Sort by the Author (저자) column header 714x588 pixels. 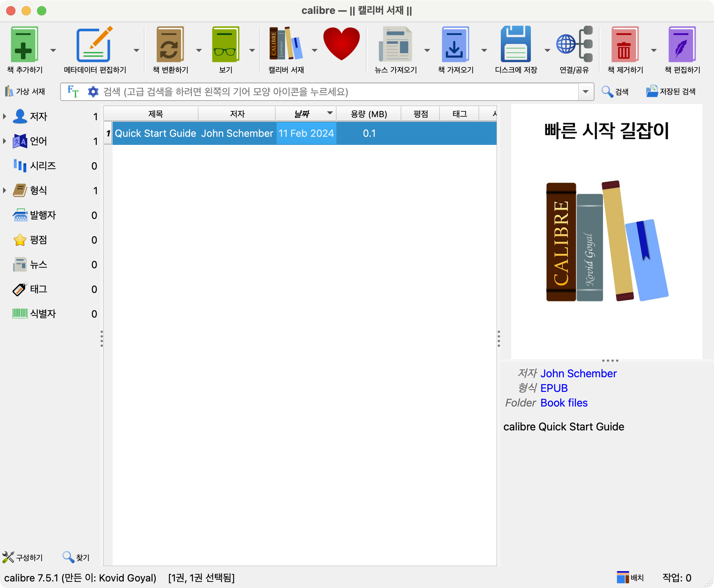(237, 114)
